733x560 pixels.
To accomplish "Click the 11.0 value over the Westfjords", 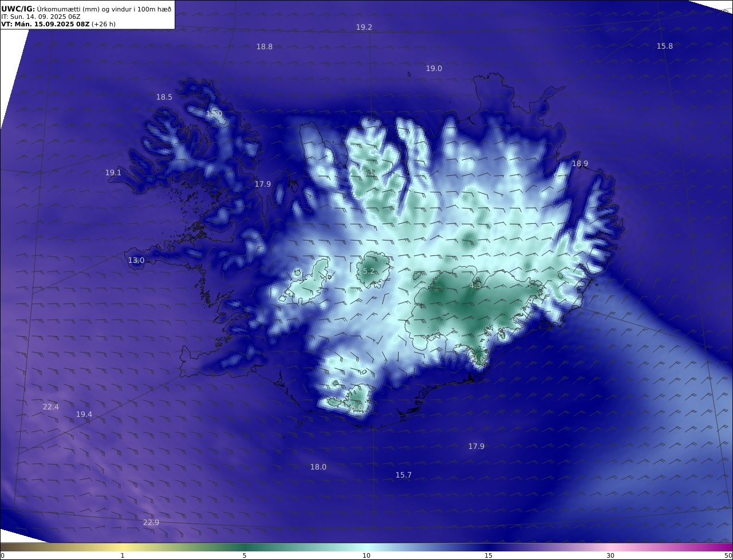I will (214, 114).
